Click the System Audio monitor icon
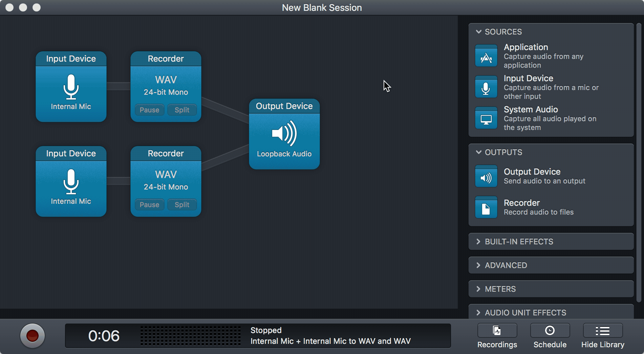This screenshot has width=644, height=354. [486, 118]
